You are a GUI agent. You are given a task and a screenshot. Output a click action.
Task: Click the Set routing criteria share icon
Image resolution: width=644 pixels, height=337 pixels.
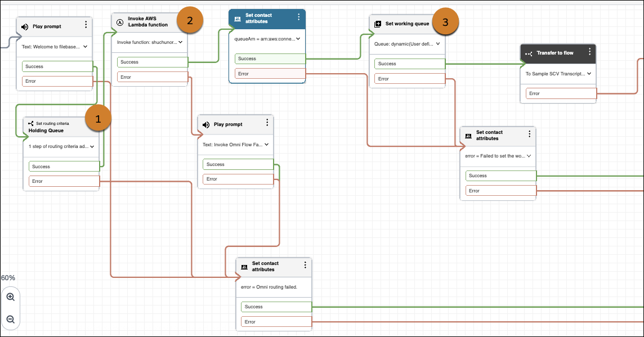(x=31, y=123)
